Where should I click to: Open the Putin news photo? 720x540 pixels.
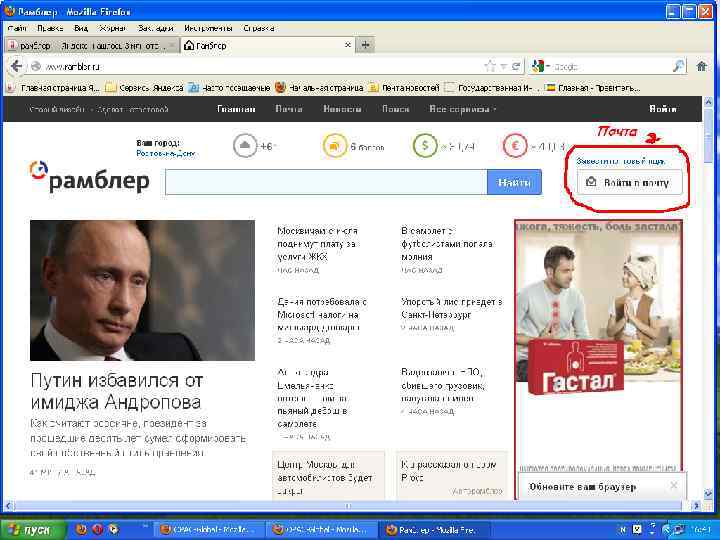click(x=142, y=290)
